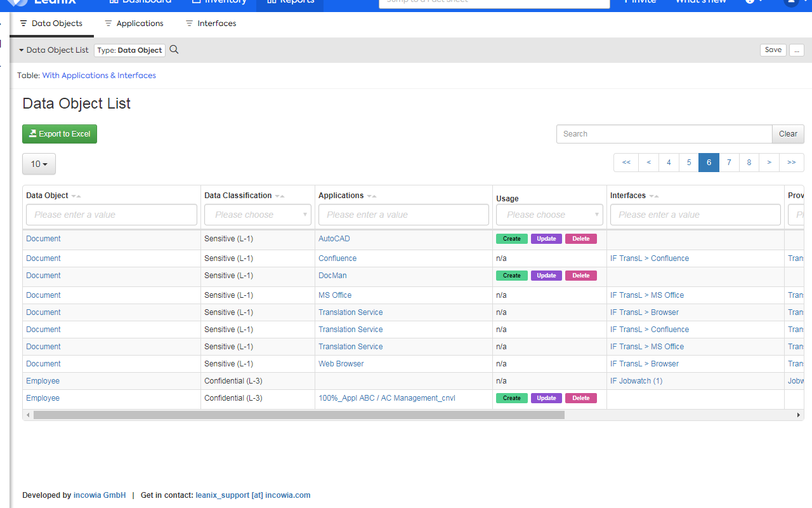Click the Jump to a Fact Sheet search box
Image resolution: width=812 pixels, height=508 pixels.
494,3
